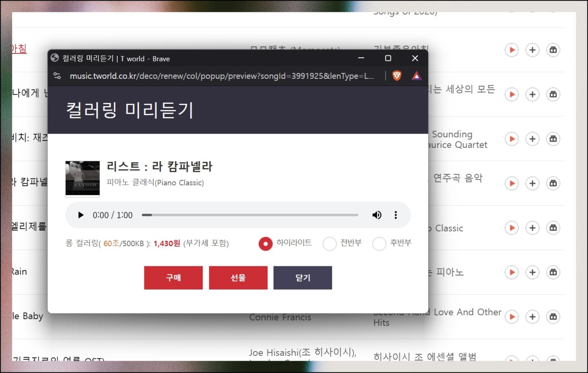Minimize the 컬러링 미리듣기 popup window
This screenshot has width=588, height=373.
pos(361,58)
